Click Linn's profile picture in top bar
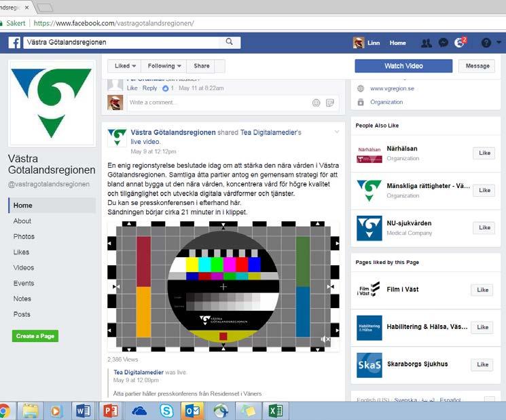 pos(359,43)
